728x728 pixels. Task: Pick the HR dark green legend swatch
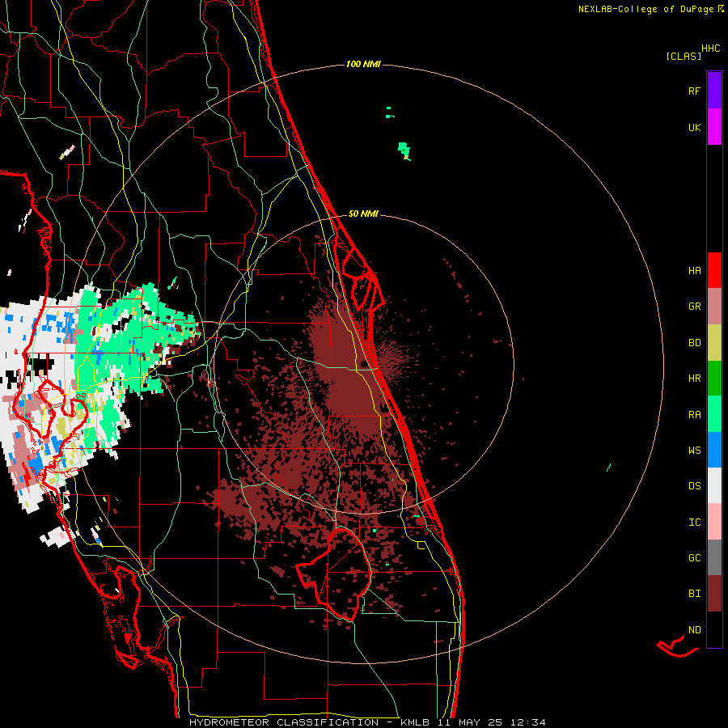714,378
